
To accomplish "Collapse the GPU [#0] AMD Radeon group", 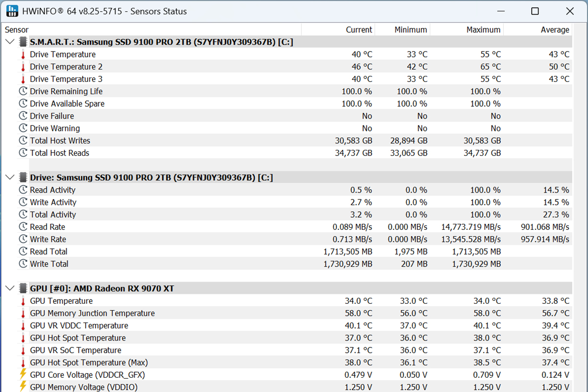I will point(9,289).
